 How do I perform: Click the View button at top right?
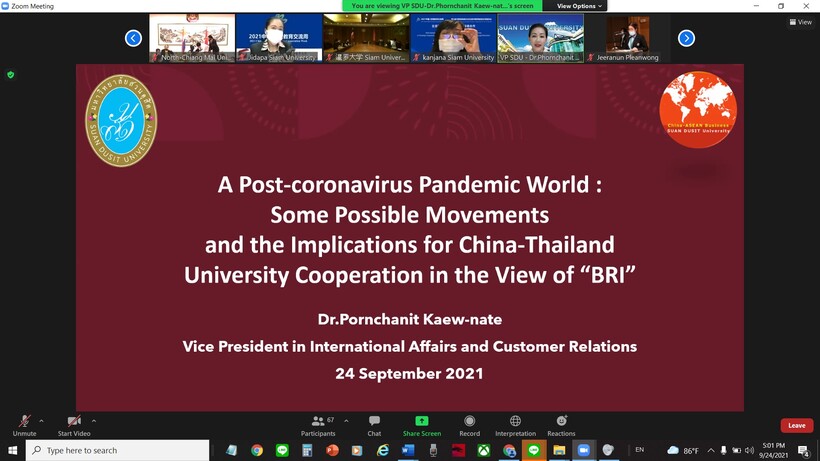801,22
